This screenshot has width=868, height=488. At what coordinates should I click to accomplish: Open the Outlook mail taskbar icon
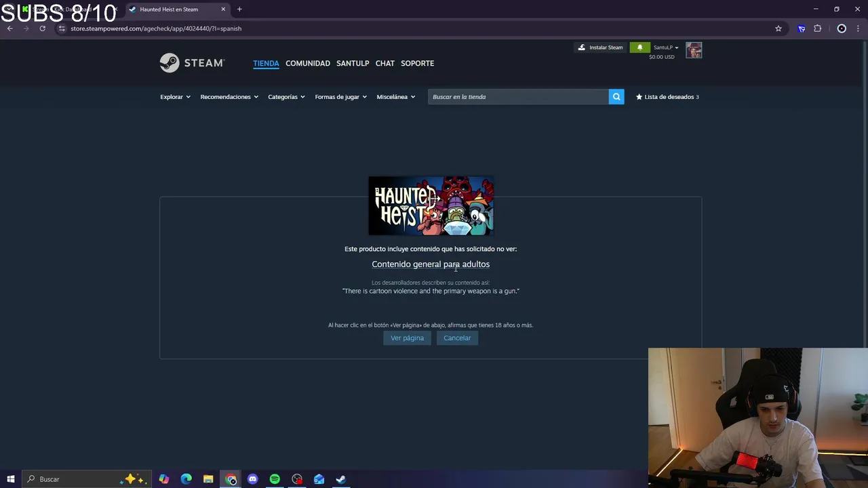pyautogui.click(x=319, y=479)
